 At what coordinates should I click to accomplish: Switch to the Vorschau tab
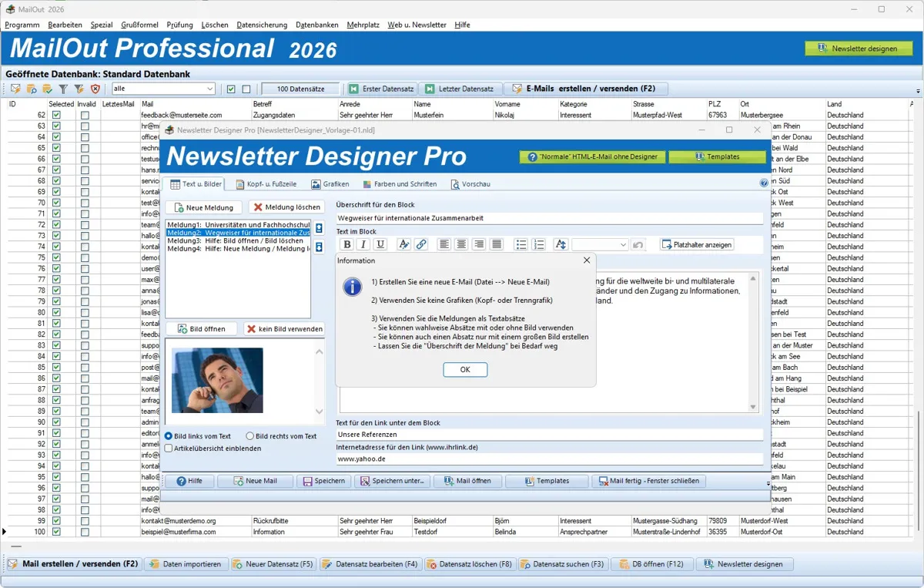pos(470,184)
